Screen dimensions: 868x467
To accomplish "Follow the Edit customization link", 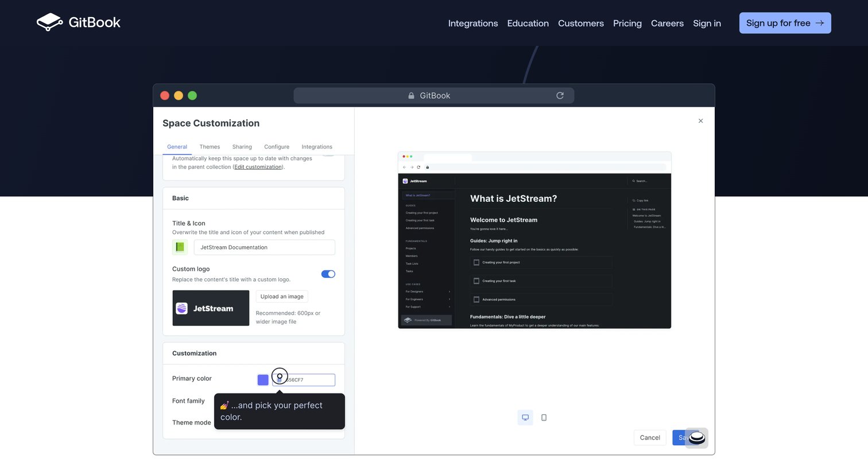I will pyautogui.click(x=258, y=167).
